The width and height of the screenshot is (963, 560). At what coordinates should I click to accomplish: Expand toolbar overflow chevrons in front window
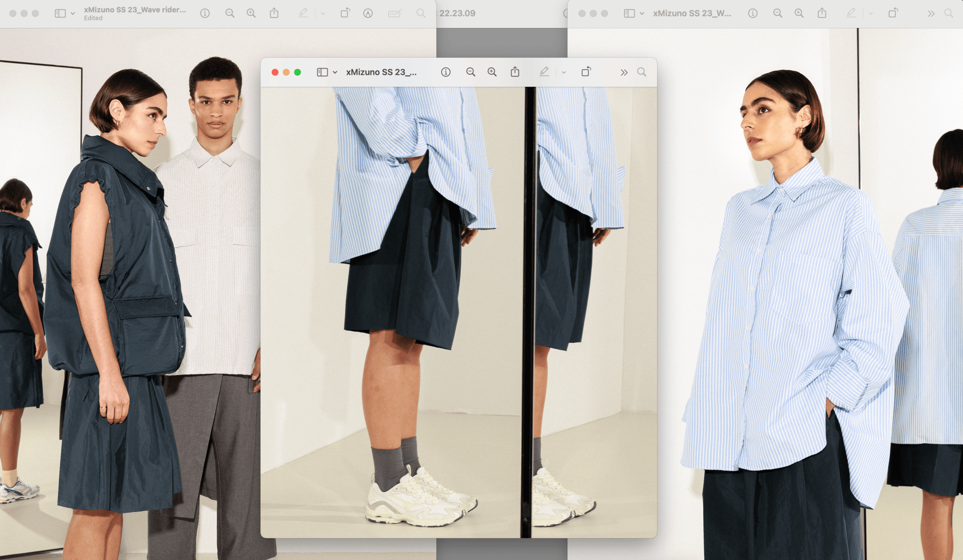pos(623,72)
